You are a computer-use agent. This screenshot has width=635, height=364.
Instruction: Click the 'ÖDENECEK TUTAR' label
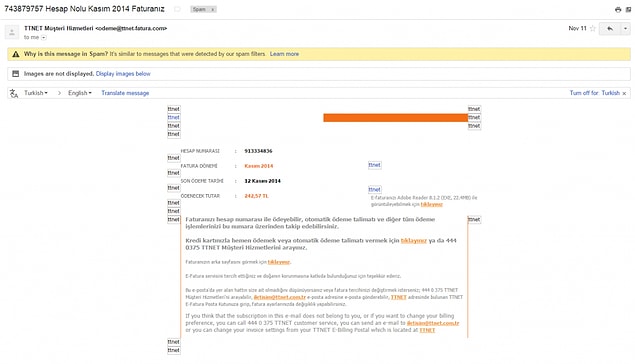200,196
